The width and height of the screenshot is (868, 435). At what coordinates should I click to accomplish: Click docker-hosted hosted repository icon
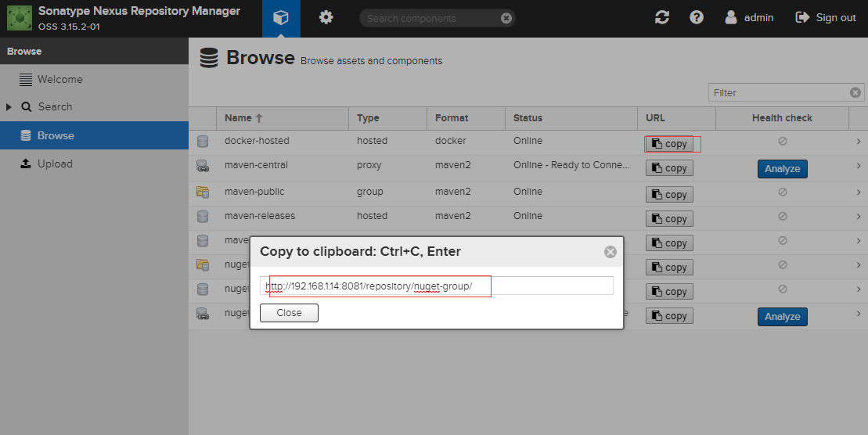tap(203, 142)
